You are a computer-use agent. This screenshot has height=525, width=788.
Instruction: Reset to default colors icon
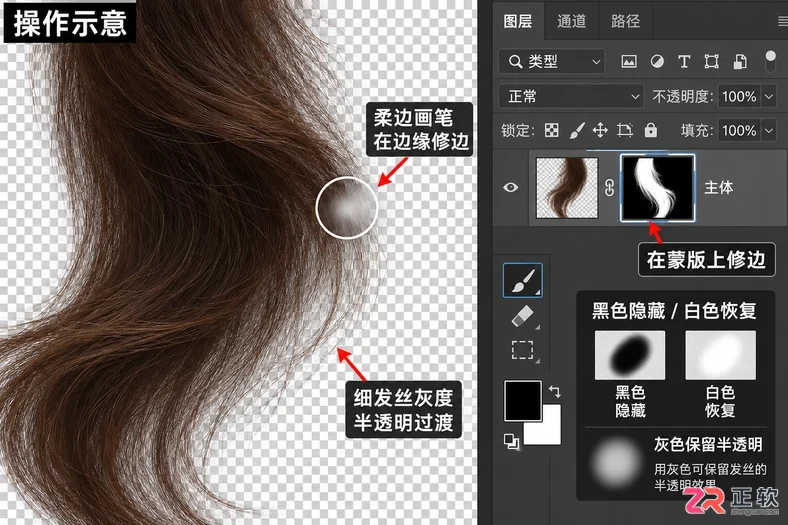[x=511, y=441]
